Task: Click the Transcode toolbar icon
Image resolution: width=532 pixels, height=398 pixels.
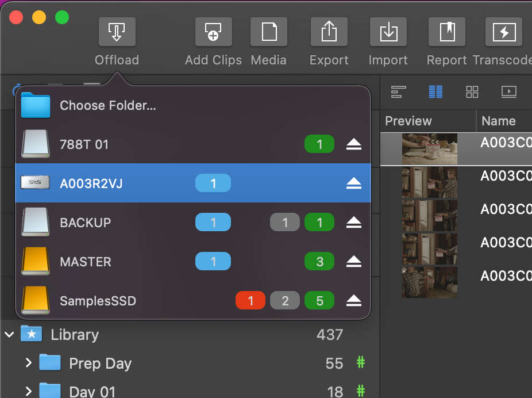Action: tap(503, 32)
